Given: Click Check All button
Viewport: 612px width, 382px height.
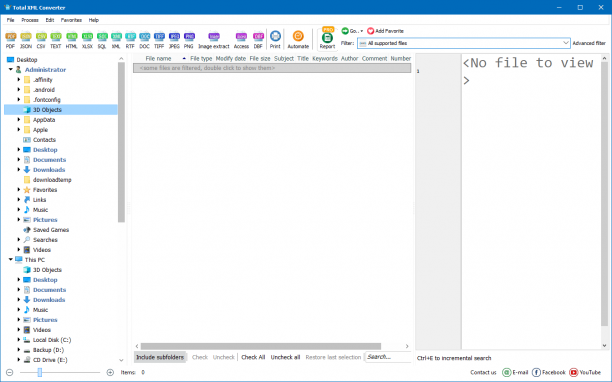Looking at the screenshot, I should click(253, 357).
